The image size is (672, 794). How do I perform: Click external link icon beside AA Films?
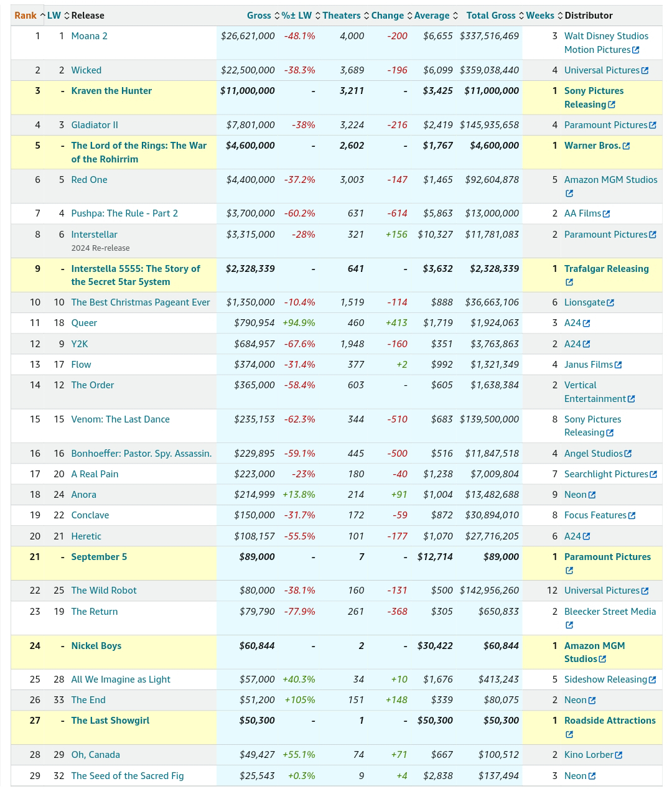click(x=606, y=214)
